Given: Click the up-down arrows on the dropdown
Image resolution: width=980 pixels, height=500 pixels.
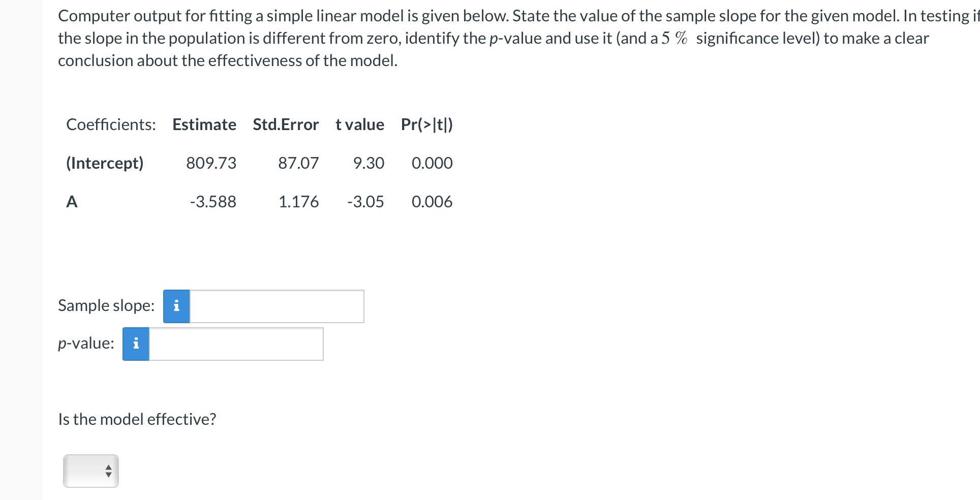Looking at the screenshot, I should [107, 471].
